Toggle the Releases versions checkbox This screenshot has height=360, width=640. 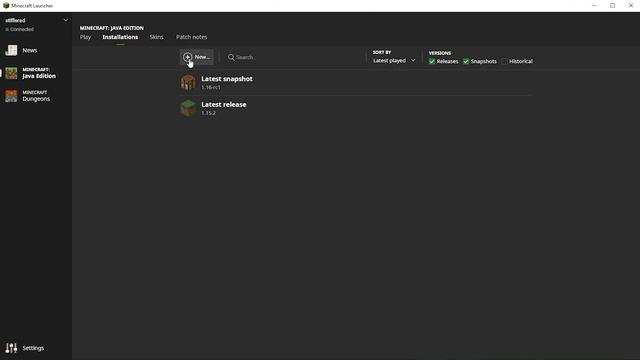coord(432,61)
